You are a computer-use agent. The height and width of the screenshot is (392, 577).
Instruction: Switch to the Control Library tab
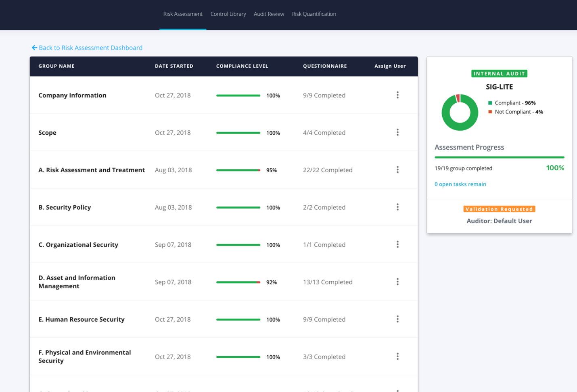(228, 14)
